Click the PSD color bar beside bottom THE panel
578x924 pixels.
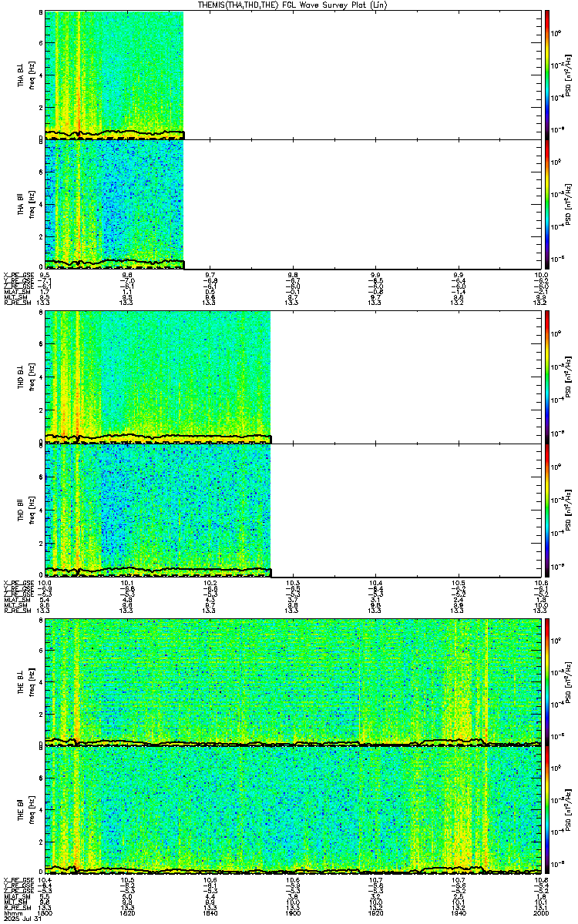[x=547, y=810]
